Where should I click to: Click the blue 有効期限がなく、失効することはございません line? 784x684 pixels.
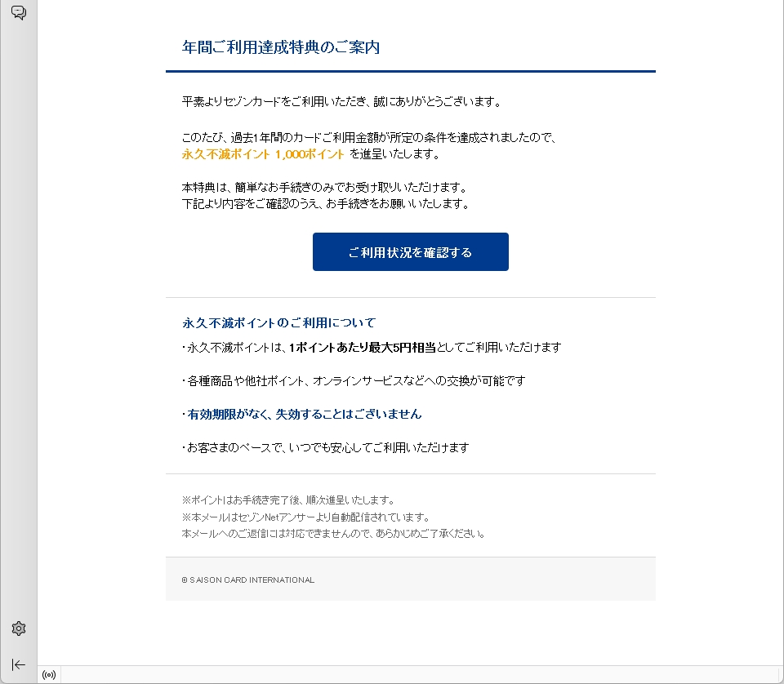[x=301, y=414]
